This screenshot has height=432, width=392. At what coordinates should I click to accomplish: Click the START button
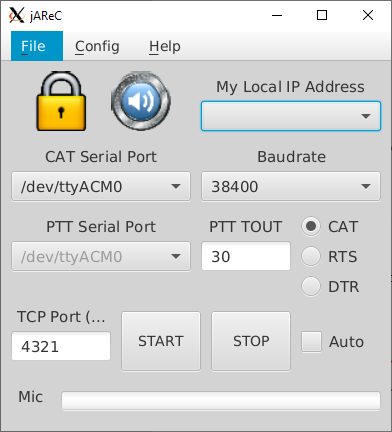coord(161,341)
